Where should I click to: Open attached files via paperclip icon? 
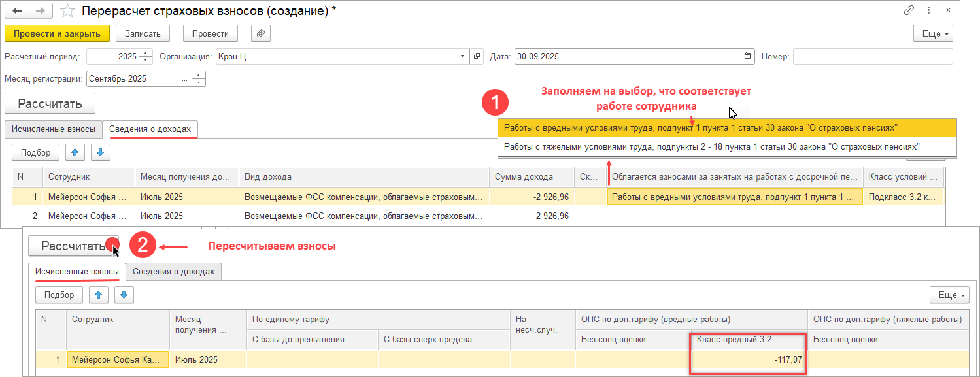260,33
